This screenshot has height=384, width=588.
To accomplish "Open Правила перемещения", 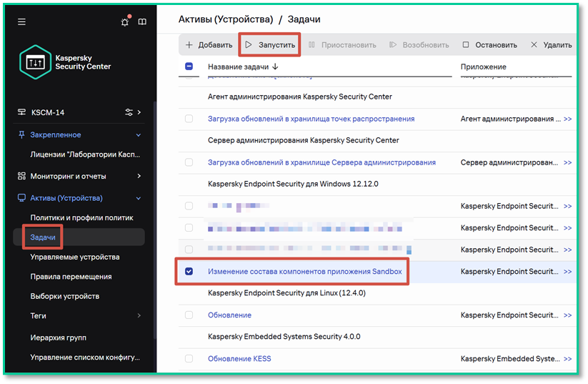I will pos(71,276).
